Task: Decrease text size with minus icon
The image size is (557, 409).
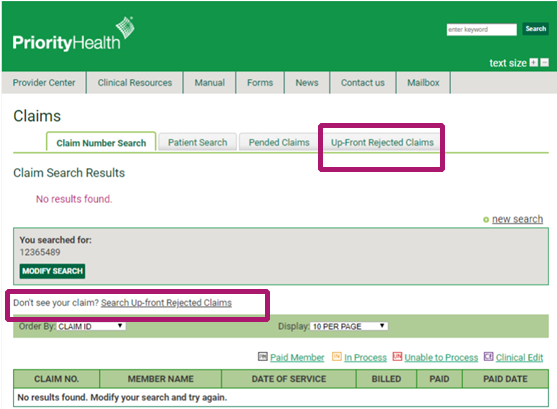Action: [x=545, y=63]
